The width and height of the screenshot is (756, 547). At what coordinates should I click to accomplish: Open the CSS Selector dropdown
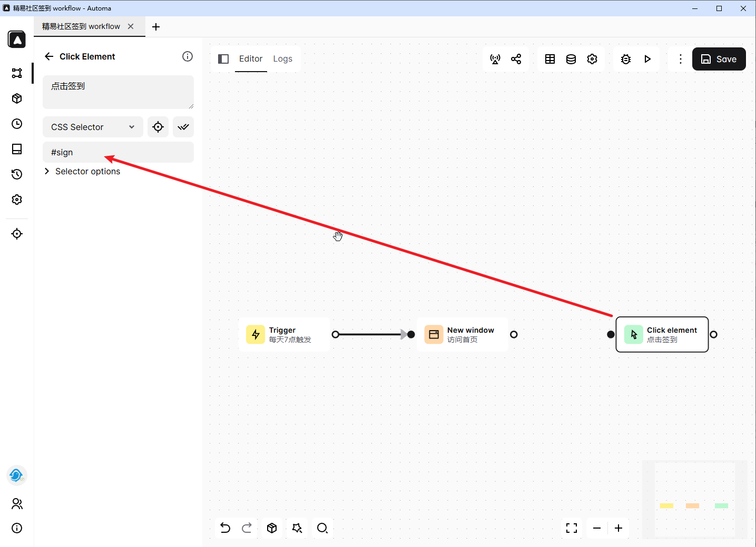click(93, 127)
